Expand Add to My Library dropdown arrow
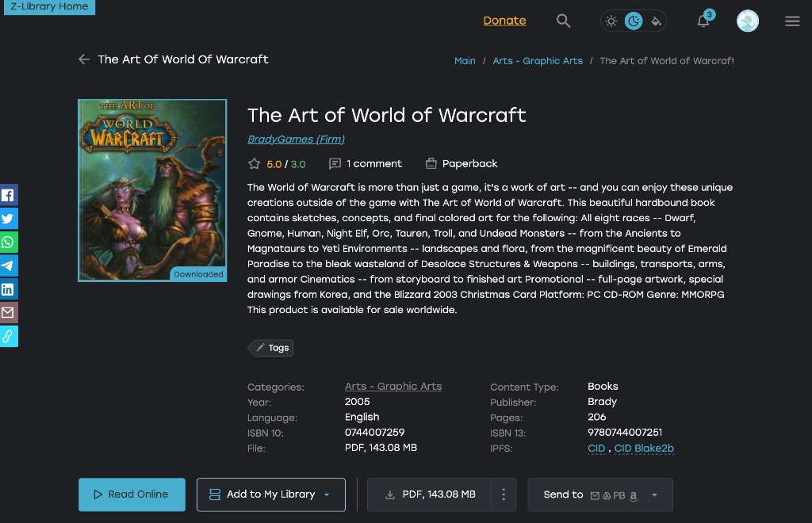 coord(327,495)
